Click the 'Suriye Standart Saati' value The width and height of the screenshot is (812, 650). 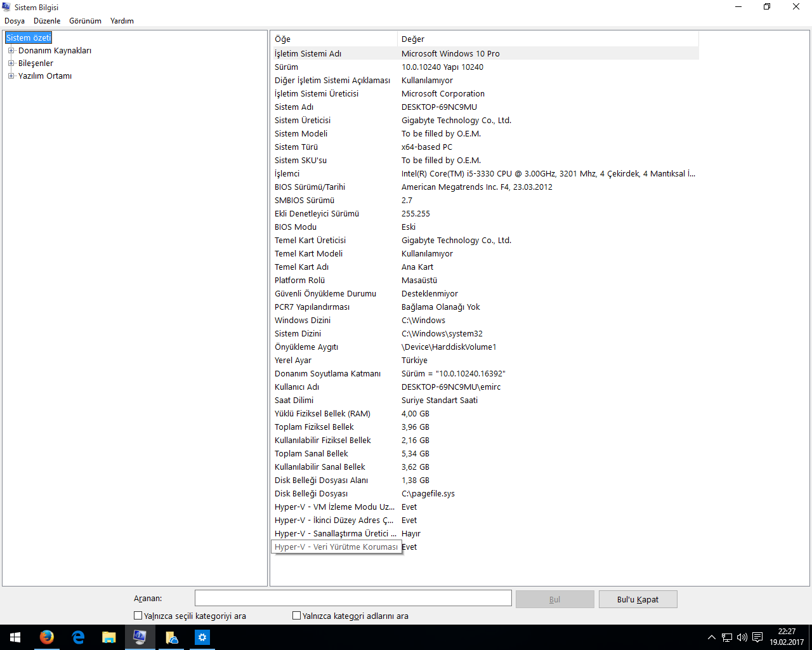[440, 401]
